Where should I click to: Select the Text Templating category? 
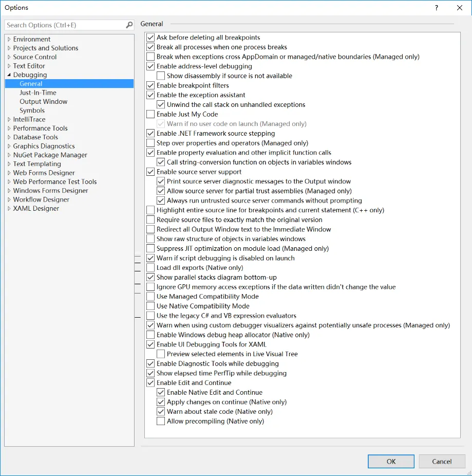pos(37,164)
